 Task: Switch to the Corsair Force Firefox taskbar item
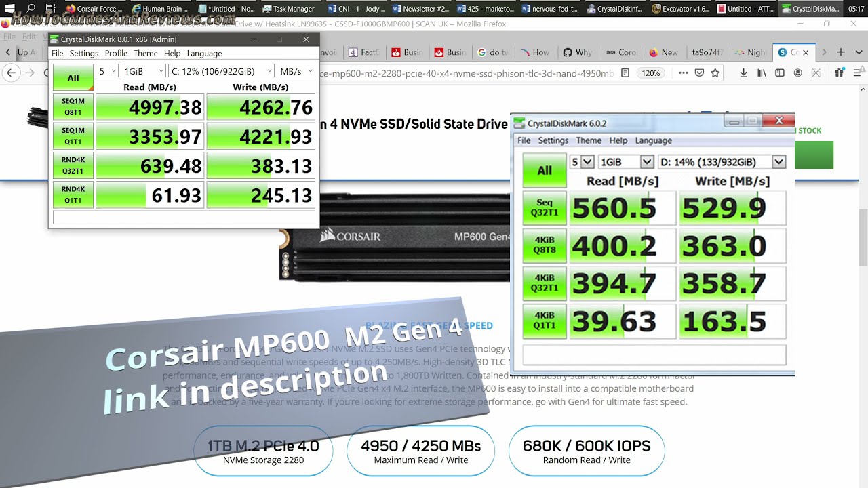tap(94, 9)
